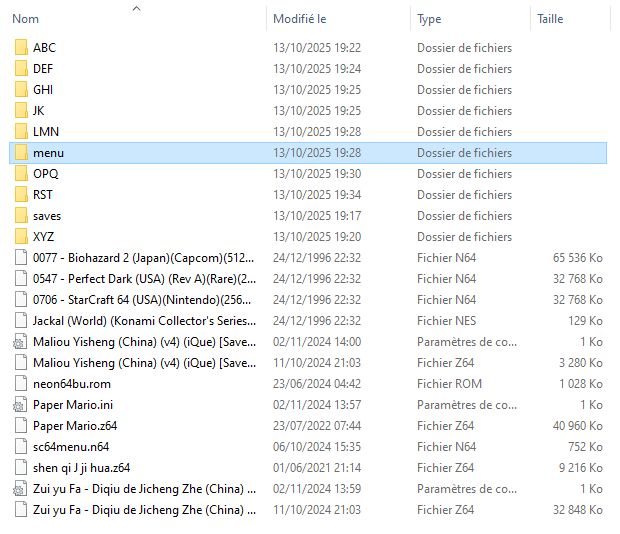Sort by the Type column header
The image size is (620, 534).
pos(429,19)
